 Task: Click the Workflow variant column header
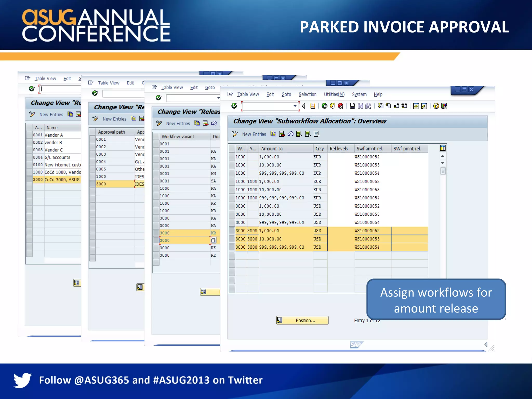[185, 137]
